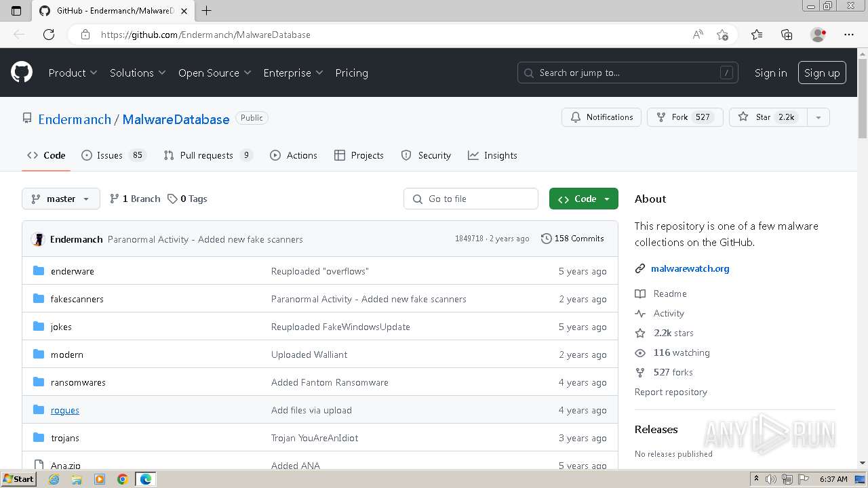Close the GitHub browser tab
868x488 pixels.
click(182, 11)
